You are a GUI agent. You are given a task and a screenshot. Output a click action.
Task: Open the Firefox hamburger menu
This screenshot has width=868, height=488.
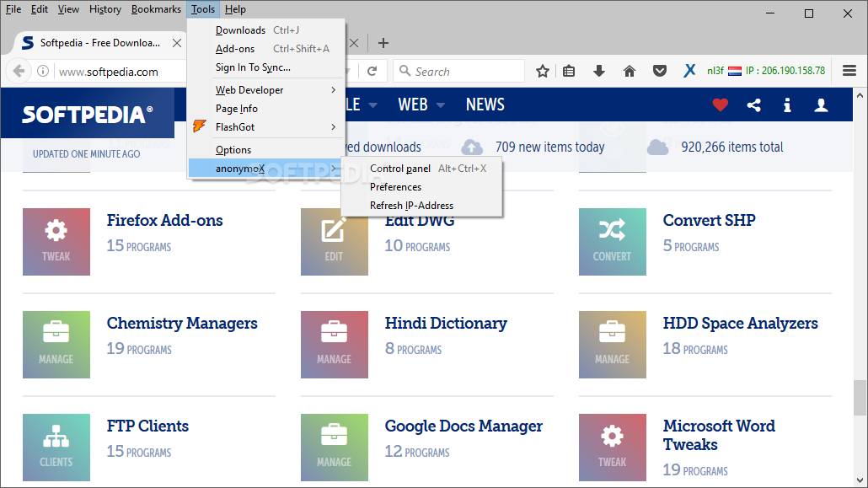tap(849, 70)
